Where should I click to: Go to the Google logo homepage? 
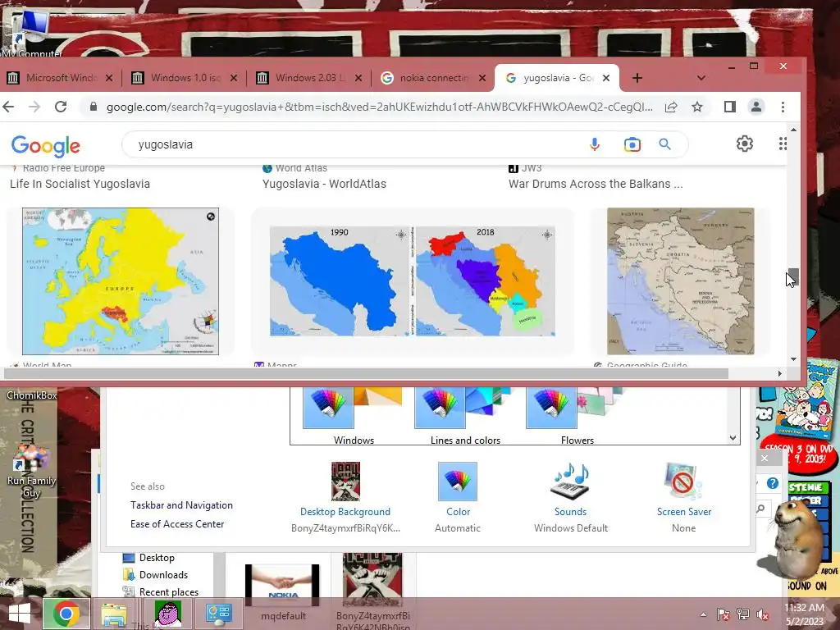[46, 145]
